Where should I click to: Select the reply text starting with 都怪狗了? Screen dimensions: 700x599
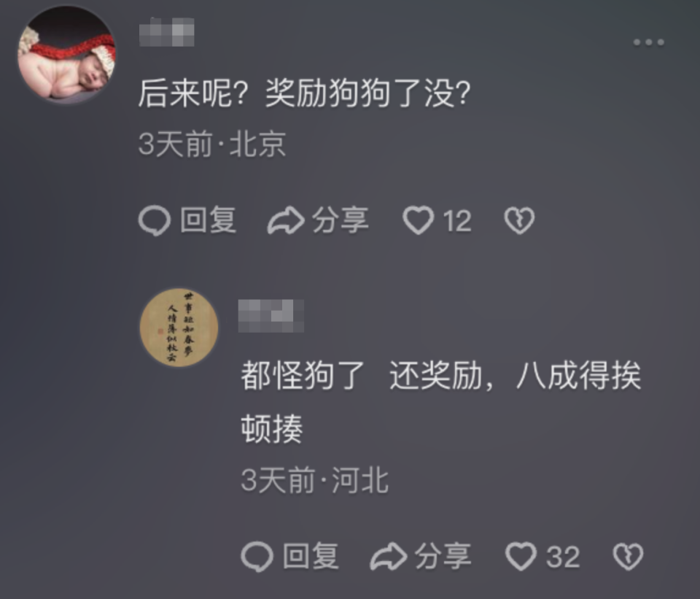pos(441,401)
